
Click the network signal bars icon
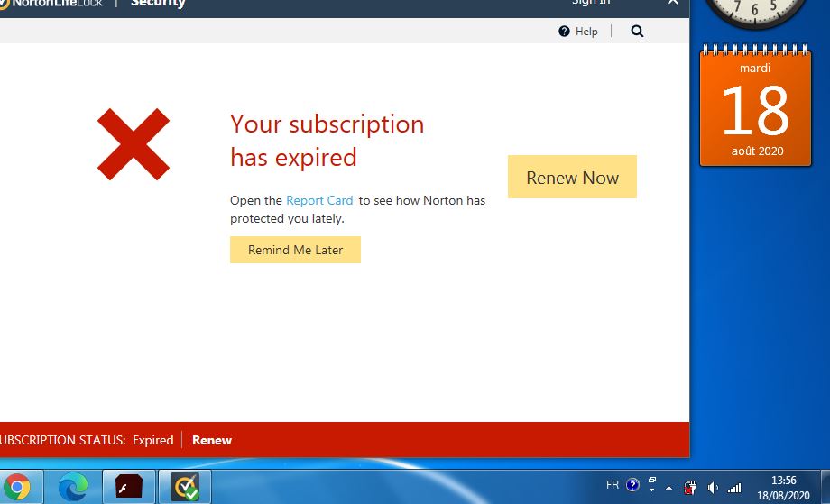[734, 488]
